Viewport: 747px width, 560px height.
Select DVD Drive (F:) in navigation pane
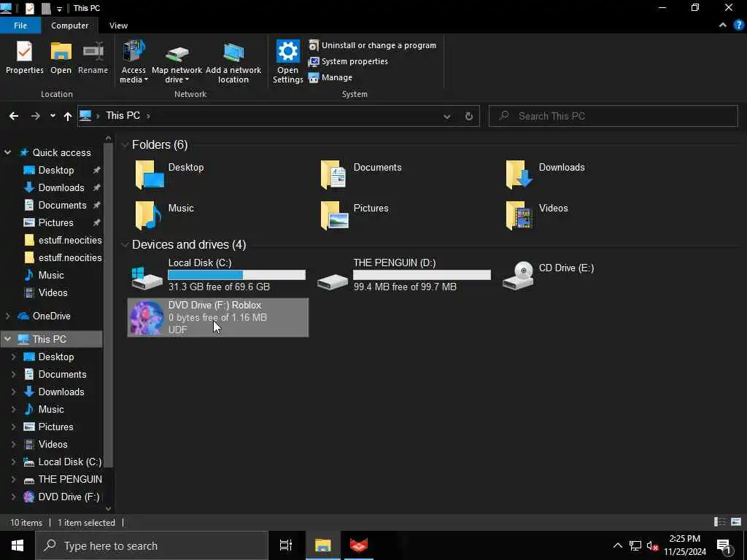tap(69, 497)
